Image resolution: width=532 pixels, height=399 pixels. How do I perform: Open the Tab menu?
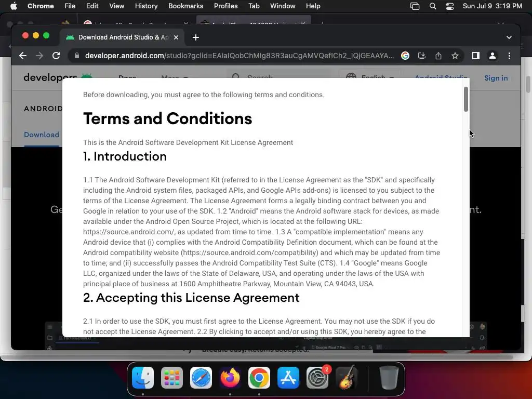(x=254, y=6)
